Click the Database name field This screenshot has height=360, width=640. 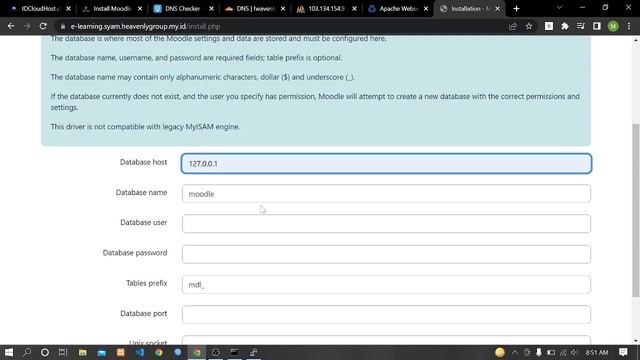386,193
